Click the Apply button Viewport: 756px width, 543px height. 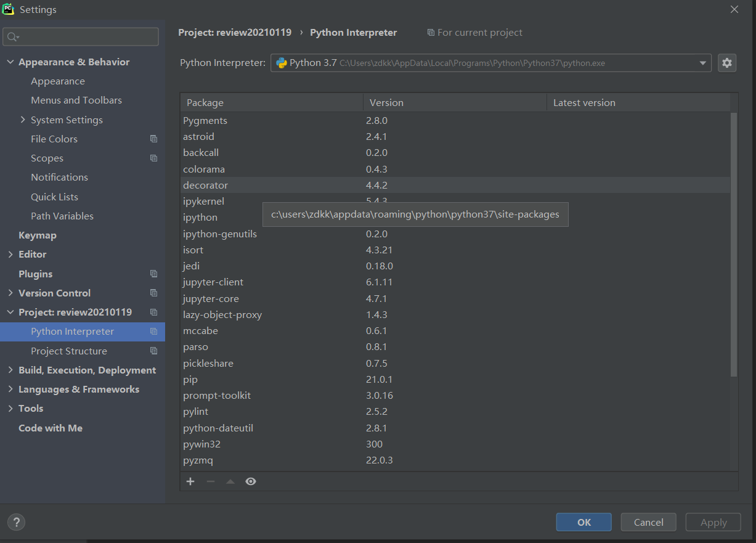(713, 522)
